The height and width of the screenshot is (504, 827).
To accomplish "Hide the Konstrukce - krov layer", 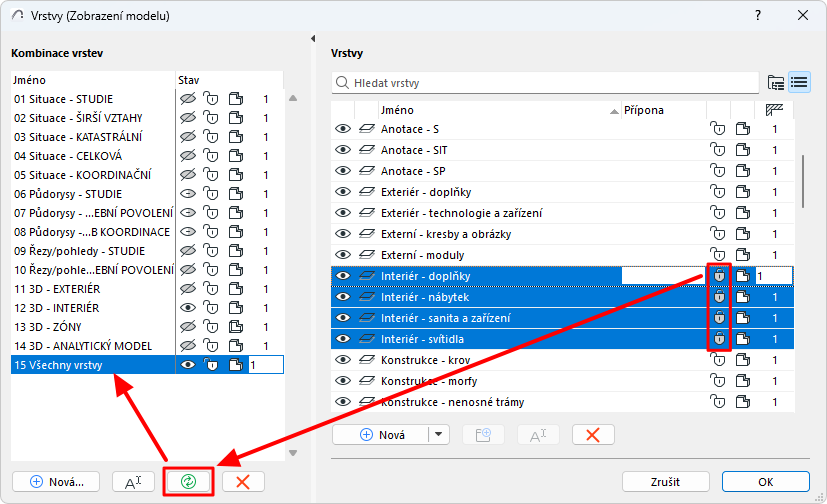I will (343, 360).
